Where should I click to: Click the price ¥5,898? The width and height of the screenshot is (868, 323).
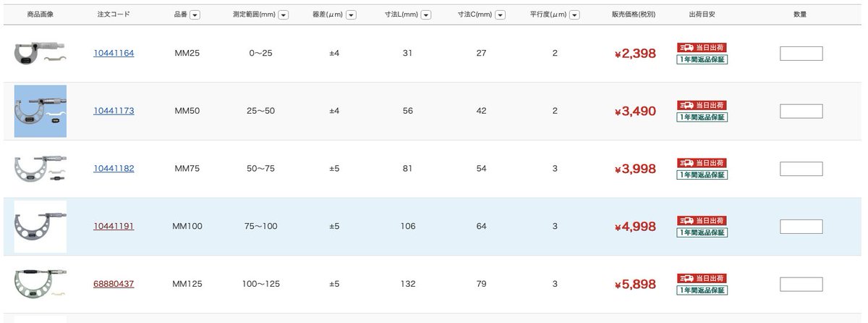pos(635,285)
